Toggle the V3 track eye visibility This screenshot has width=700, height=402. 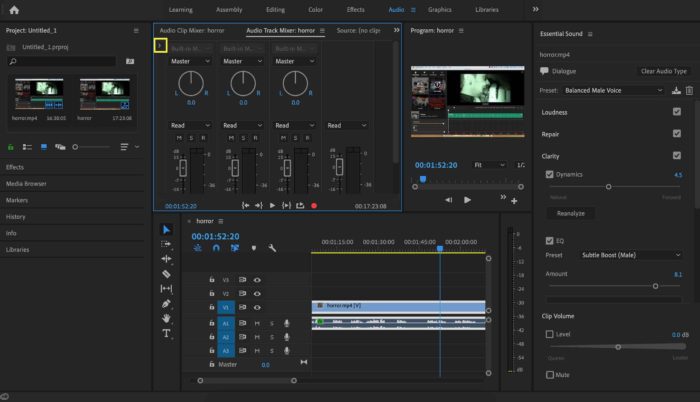[257, 280]
